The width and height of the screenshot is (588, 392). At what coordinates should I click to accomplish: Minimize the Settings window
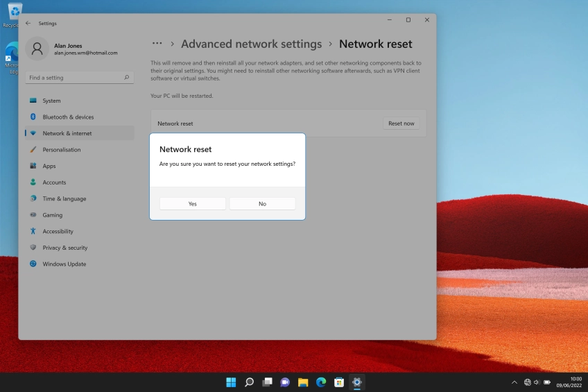pos(390,20)
